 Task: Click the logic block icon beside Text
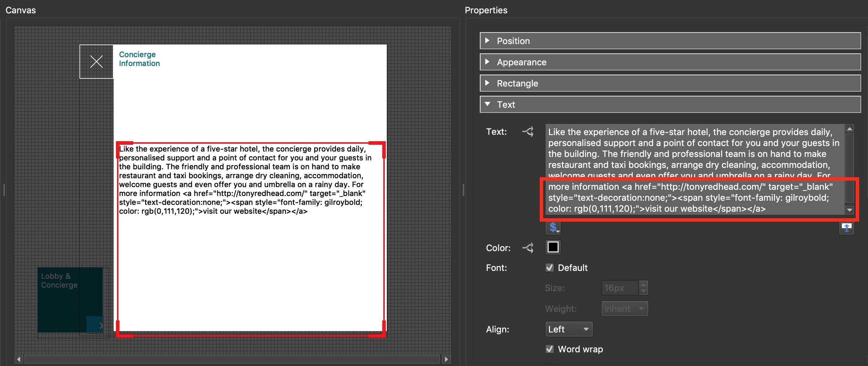pos(528,131)
